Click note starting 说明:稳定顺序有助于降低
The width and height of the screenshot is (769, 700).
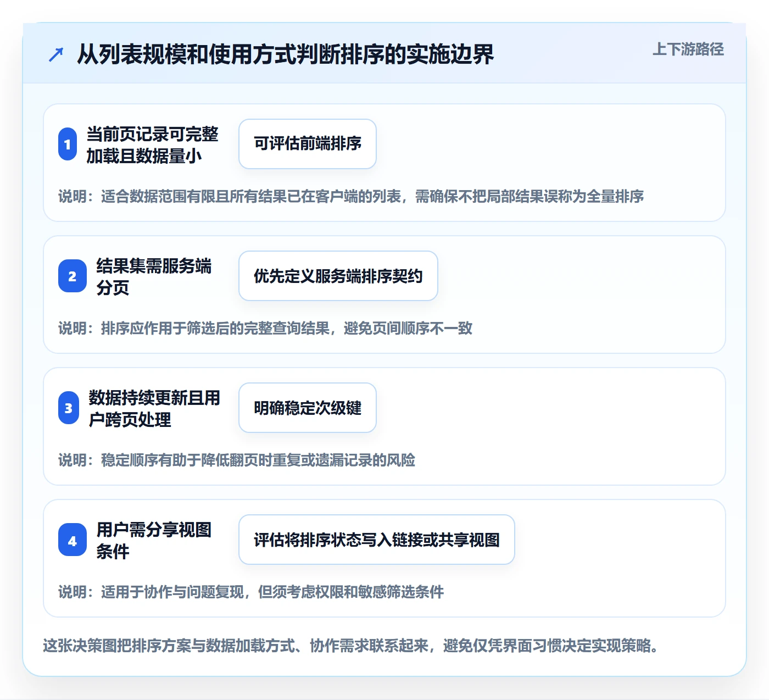click(237, 460)
